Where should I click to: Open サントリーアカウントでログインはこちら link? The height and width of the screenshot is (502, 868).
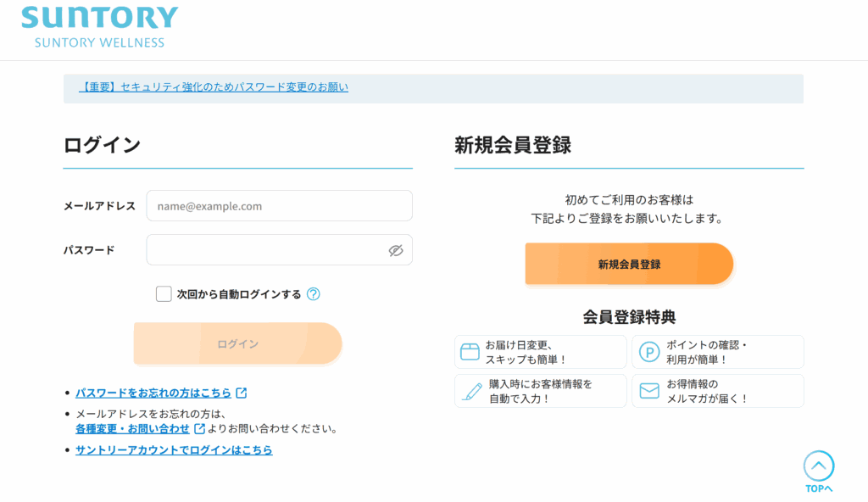tap(174, 450)
